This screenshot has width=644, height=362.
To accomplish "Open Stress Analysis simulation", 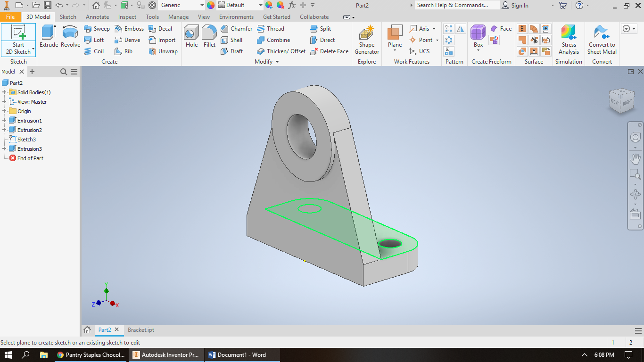I will pos(569,40).
